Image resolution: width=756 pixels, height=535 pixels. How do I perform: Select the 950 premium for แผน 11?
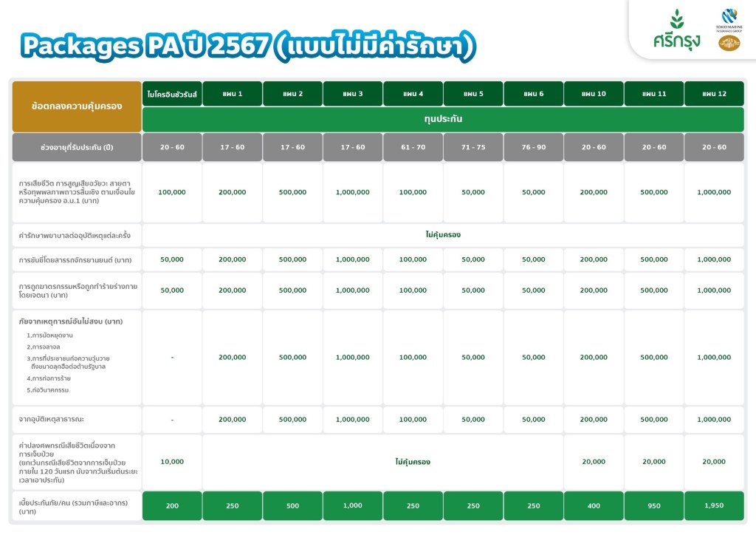(x=653, y=505)
